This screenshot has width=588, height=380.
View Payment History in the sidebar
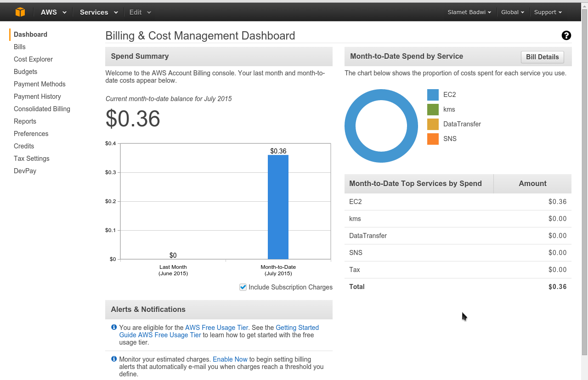37,96
